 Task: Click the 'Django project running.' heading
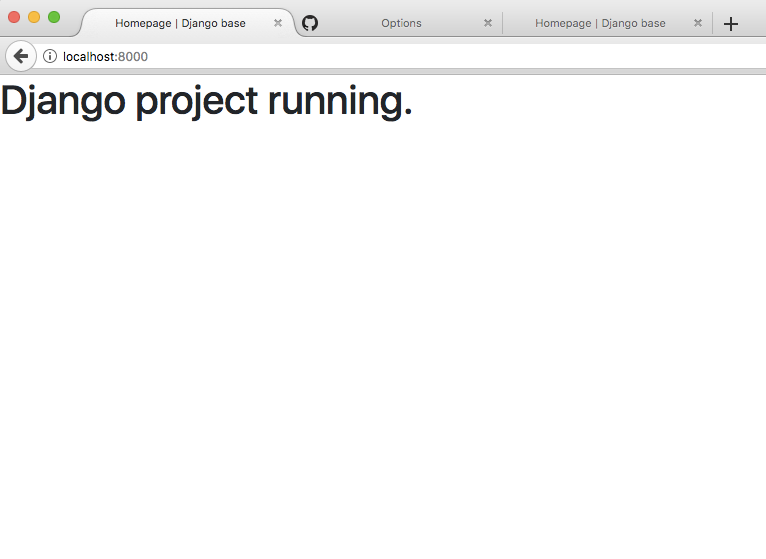[207, 101]
